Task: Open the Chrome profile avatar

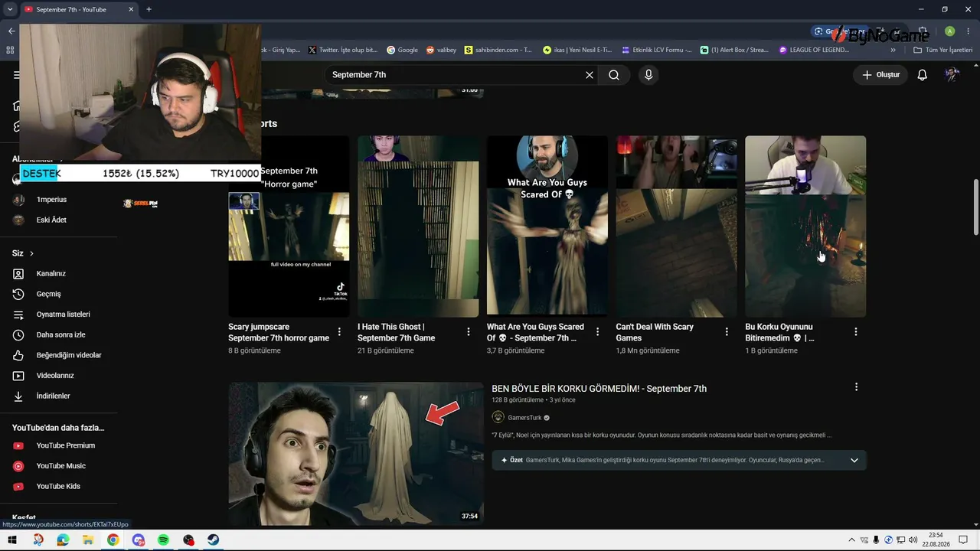Action: (x=949, y=31)
